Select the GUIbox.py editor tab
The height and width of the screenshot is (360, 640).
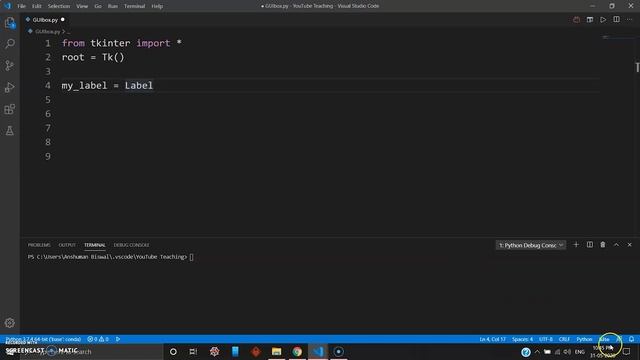pos(45,20)
